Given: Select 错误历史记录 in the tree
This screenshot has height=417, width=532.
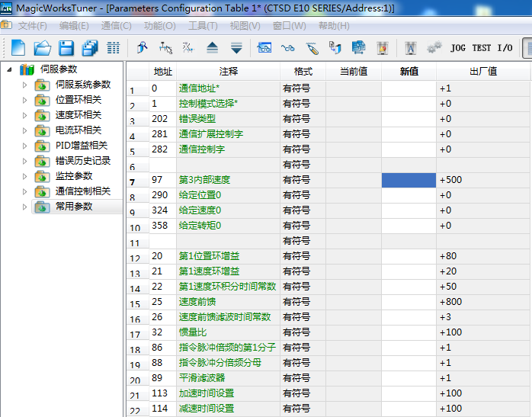Looking at the screenshot, I should [x=82, y=161].
